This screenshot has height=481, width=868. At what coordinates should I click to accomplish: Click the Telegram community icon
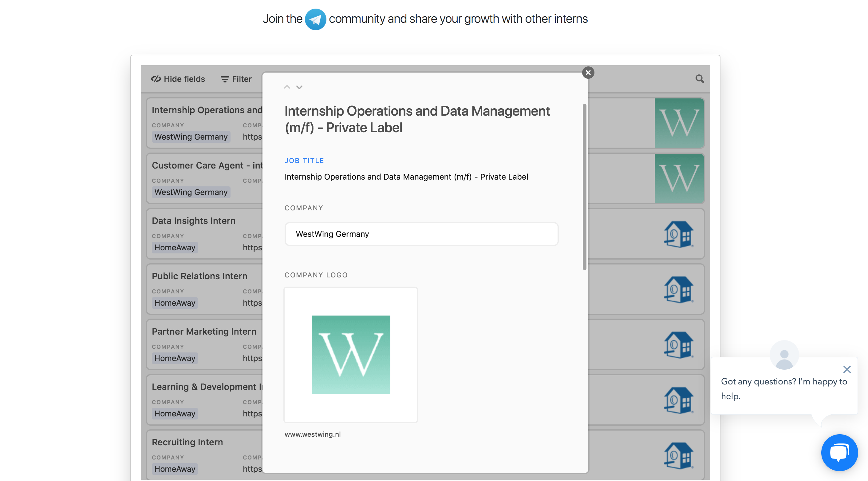[x=315, y=19]
